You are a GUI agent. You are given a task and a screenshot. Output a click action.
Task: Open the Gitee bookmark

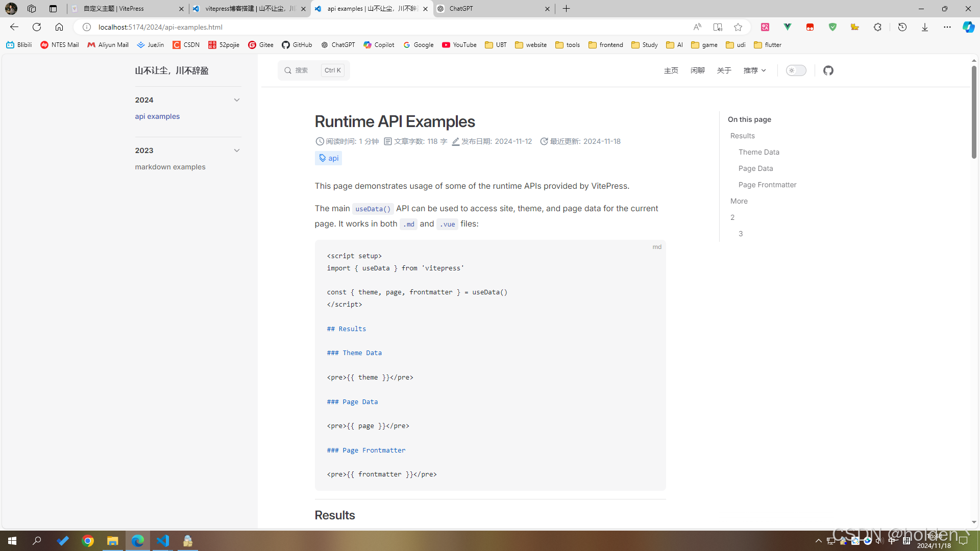tap(261, 45)
